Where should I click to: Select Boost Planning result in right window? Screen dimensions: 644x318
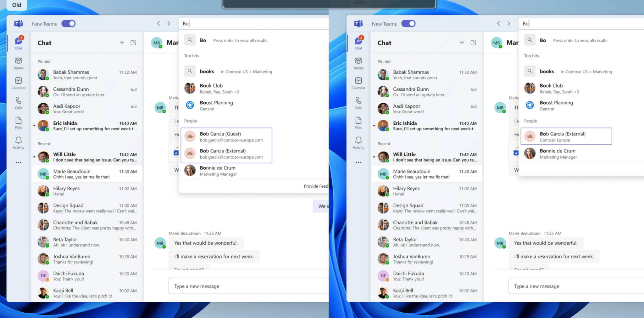(x=582, y=105)
